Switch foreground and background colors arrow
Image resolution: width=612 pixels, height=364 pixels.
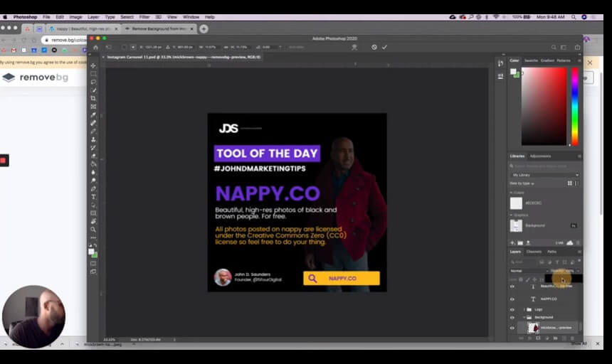[95, 246]
